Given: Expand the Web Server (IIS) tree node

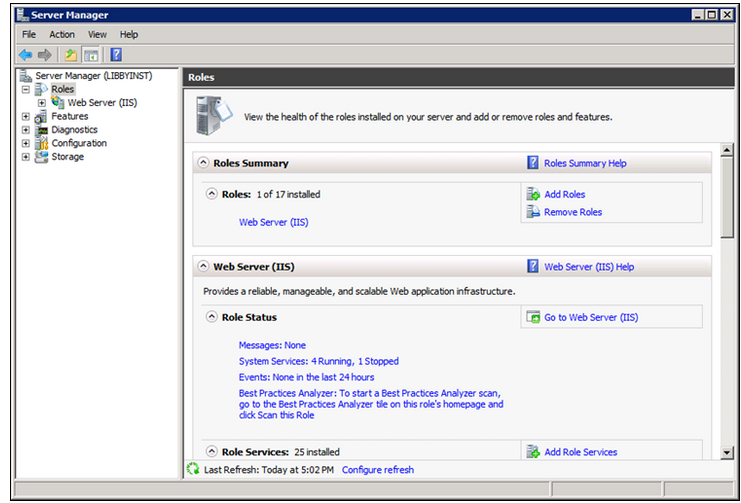Looking at the screenshot, I should [42, 103].
